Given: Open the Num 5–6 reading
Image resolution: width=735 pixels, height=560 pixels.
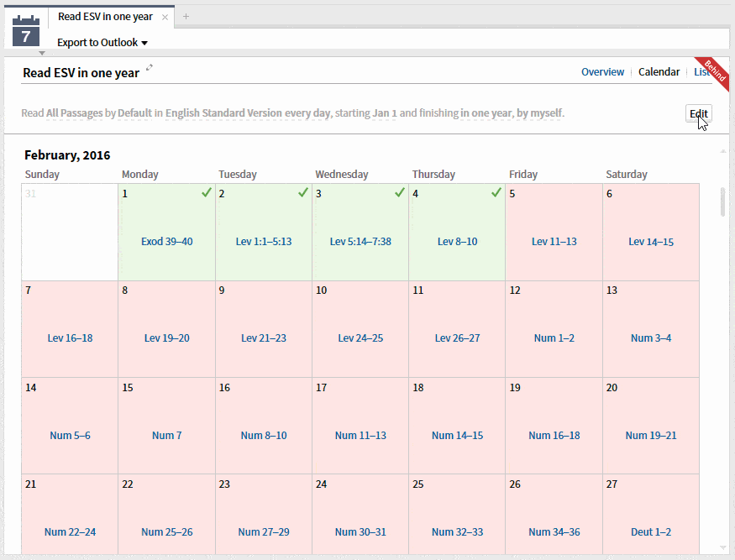Looking at the screenshot, I should (70, 436).
